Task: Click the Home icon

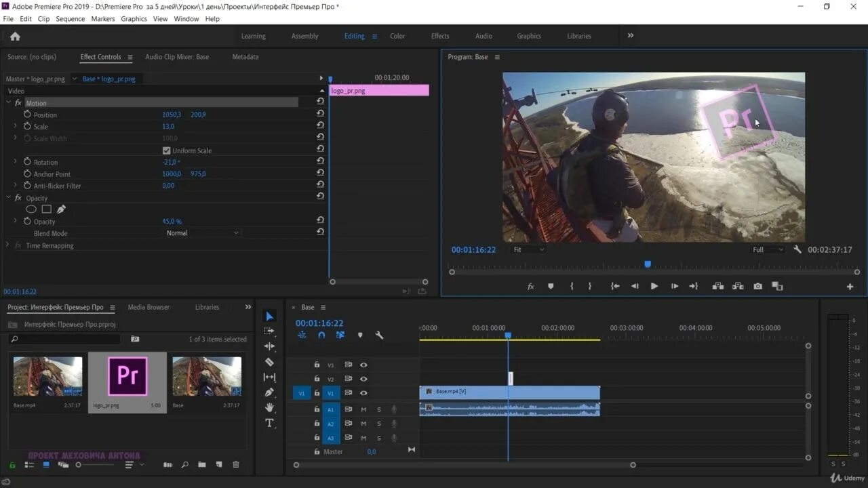Action: coord(15,37)
